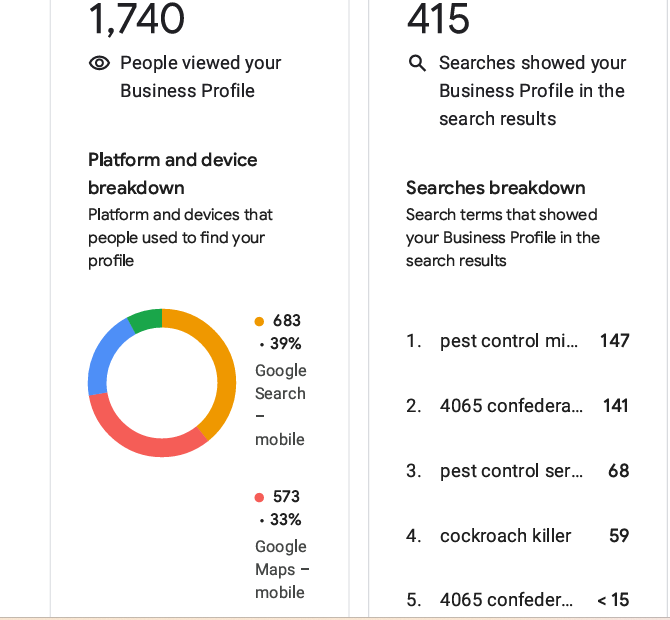Open search term 'pest control ser...'

coord(511,471)
